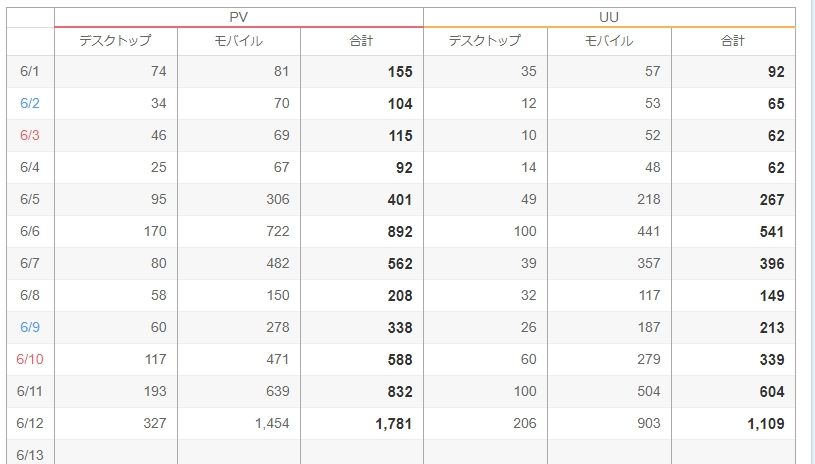Click the UU モバイル column header

(x=609, y=41)
